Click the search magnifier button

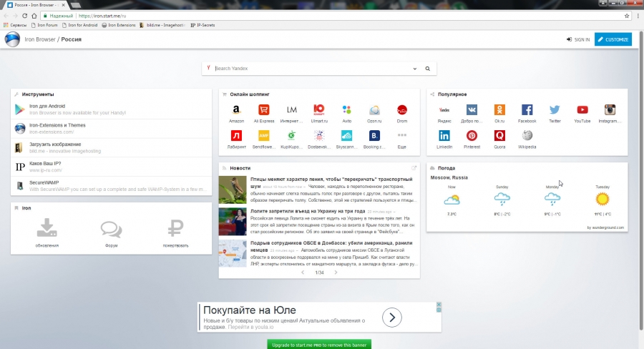428,69
